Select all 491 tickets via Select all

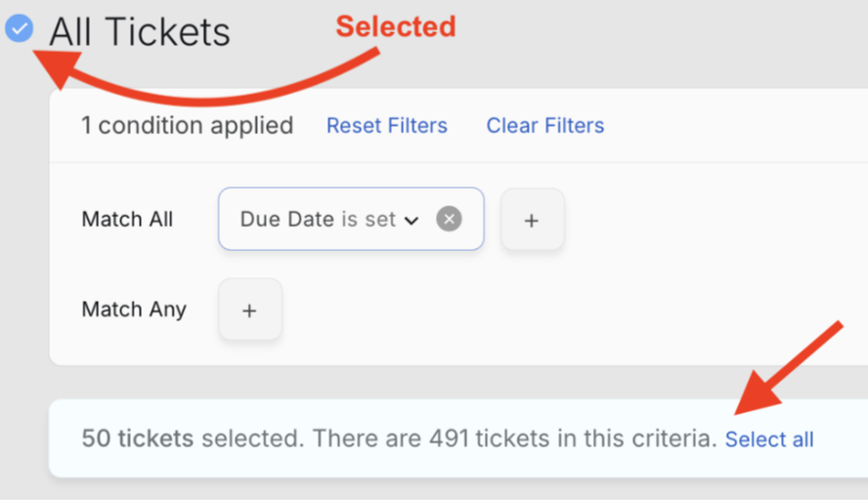(768, 439)
